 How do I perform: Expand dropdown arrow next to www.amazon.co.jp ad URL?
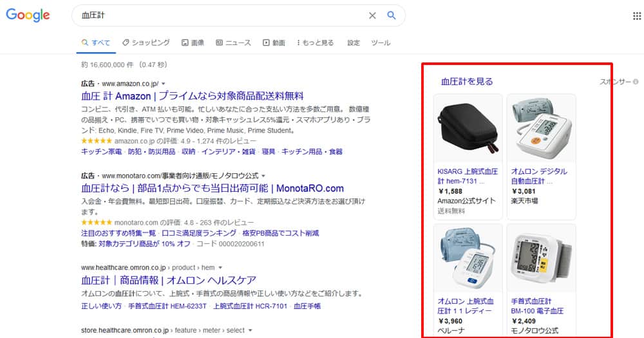coord(164,84)
